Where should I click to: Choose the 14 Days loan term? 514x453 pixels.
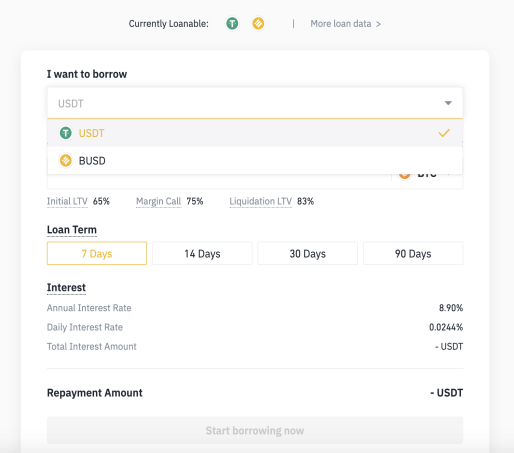point(202,253)
